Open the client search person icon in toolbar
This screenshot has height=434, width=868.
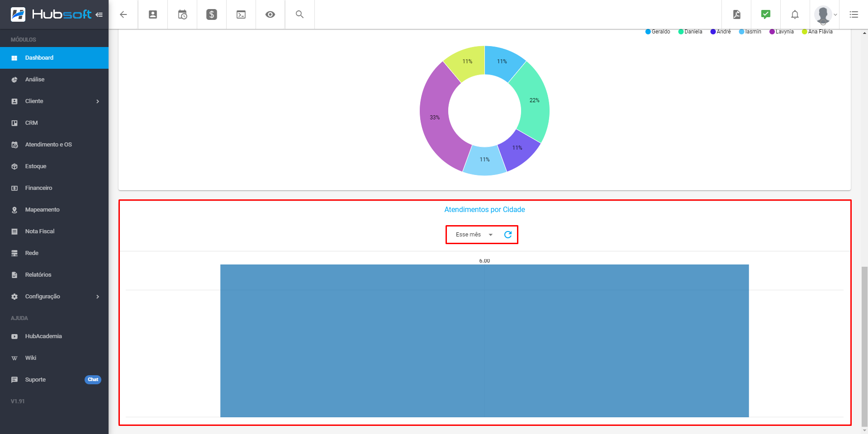pos(152,14)
